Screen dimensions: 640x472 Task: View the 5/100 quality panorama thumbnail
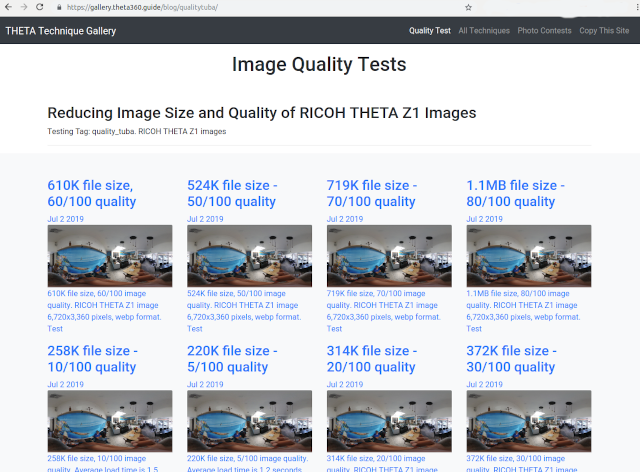249,421
